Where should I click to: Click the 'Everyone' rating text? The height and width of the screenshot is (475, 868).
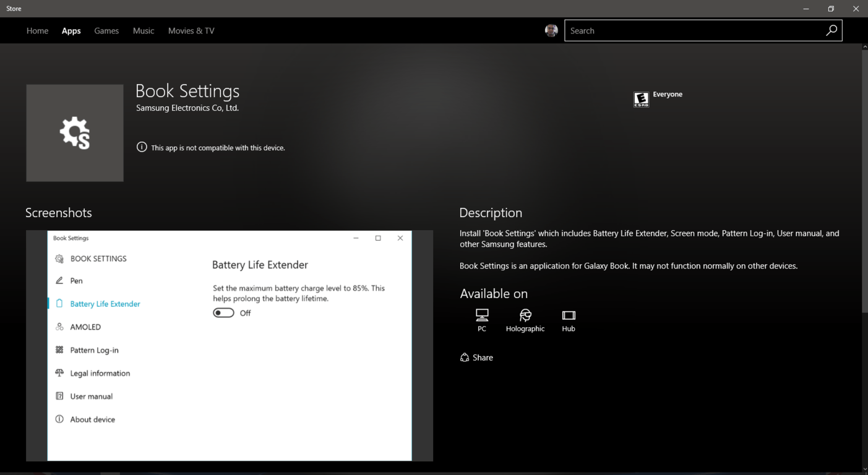[668, 94]
